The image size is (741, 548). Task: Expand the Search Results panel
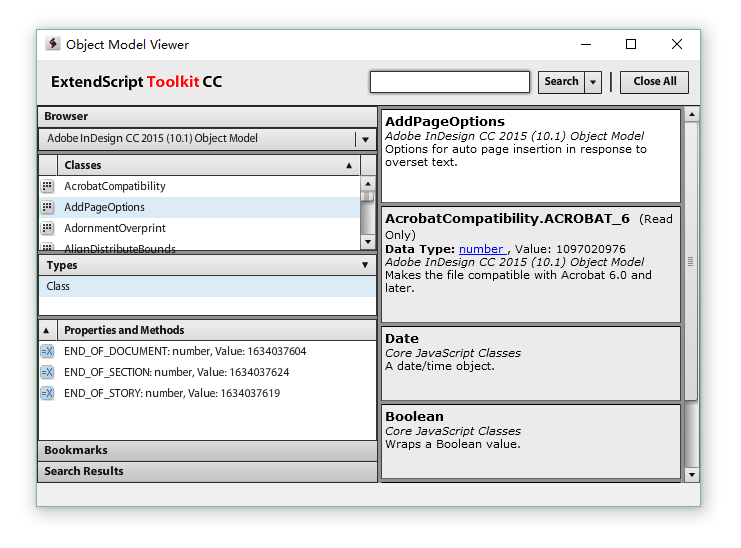click(207, 471)
